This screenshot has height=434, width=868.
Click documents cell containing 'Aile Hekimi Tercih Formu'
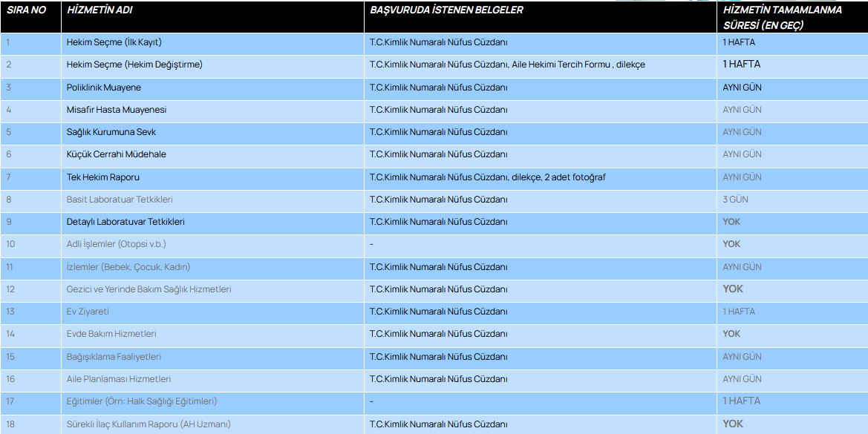coord(507,65)
